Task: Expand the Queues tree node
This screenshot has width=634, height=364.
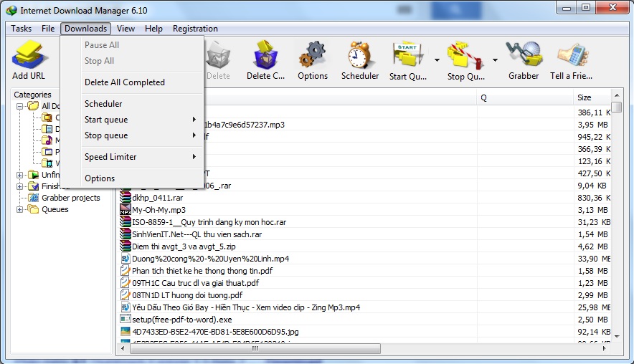Action: coord(19,209)
